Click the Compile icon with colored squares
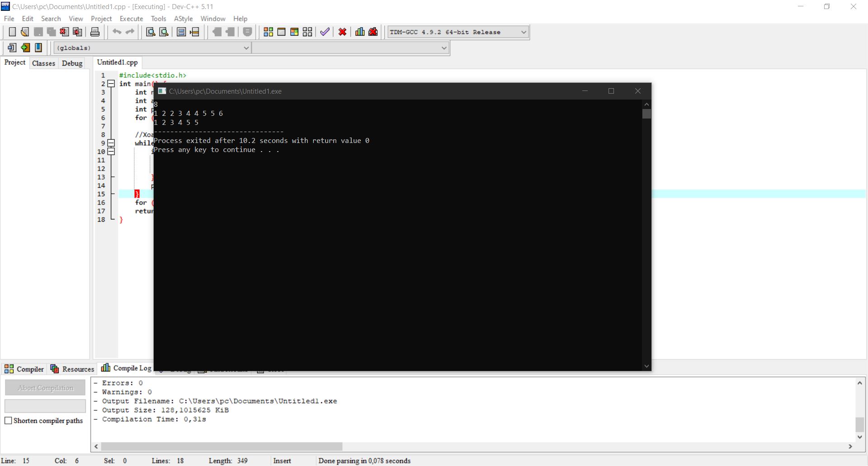This screenshot has height=466, width=868. 268,32
